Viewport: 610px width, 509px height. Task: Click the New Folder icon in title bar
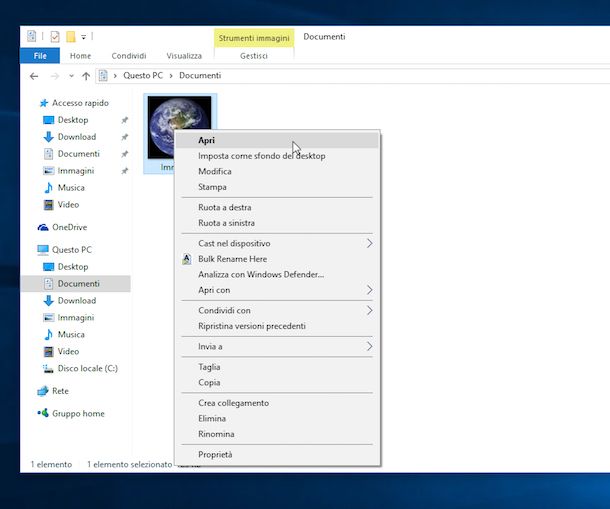click(70, 37)
